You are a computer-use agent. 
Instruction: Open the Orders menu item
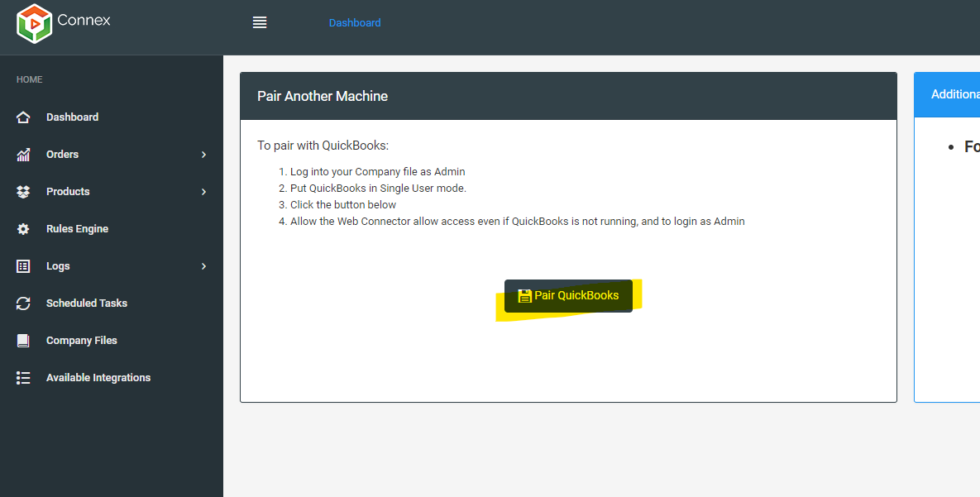pyautogui.click(x=63, y=155)
